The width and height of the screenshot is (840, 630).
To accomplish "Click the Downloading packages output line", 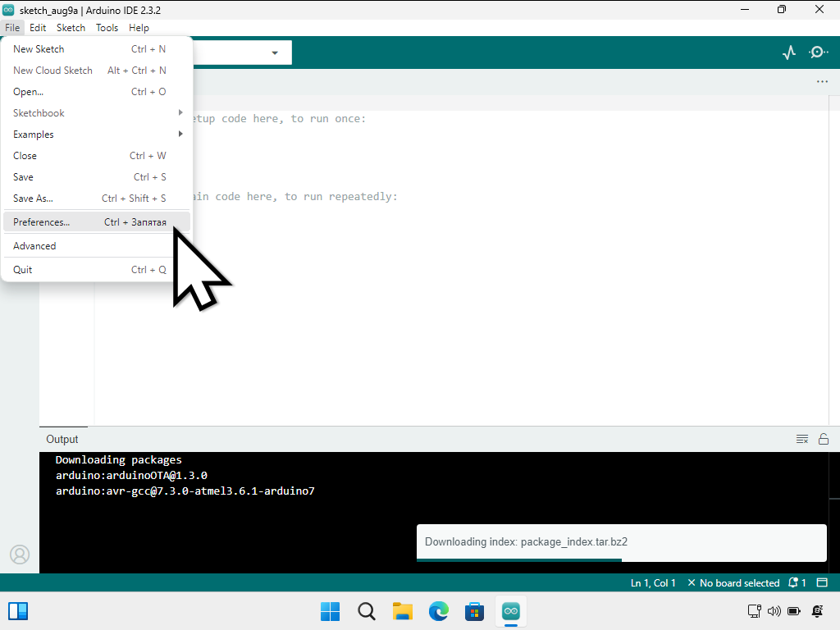I will (x=118, y=459).
